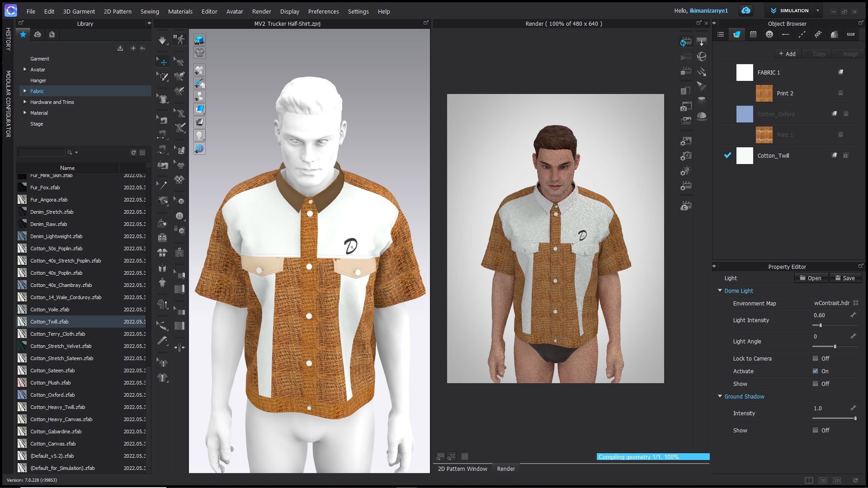Image resolution: width=868 pixels, height=488 pixels.
Task: Click Save in the Property Editor
Action: click(x=844, y=278)
